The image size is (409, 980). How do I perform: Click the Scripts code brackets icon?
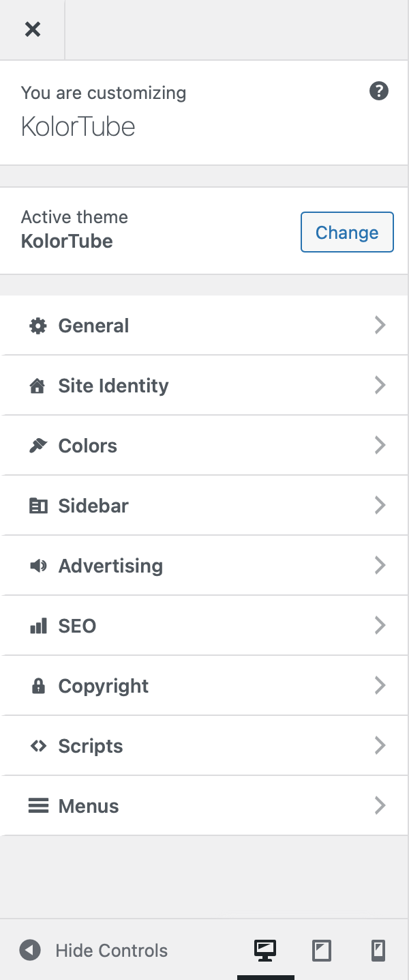click(x=38, y=747)
